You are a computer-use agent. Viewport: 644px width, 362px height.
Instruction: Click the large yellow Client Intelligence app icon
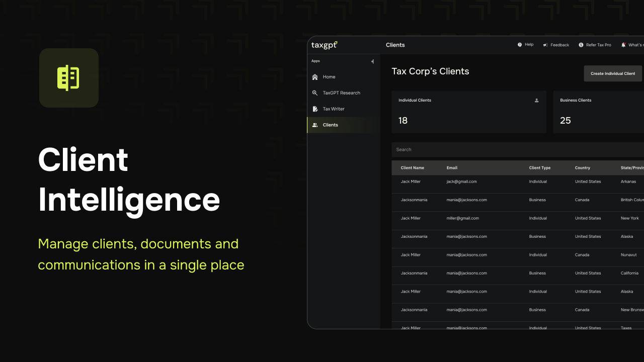tap(69, 78)
